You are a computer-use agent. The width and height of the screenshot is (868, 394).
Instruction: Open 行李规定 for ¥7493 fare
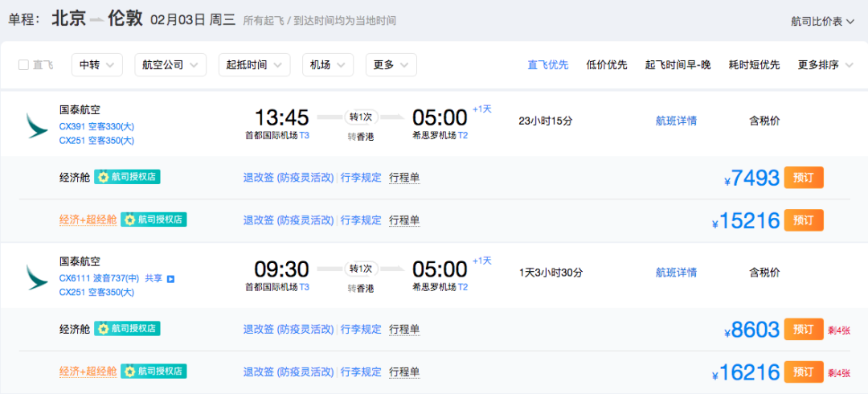(361, 178)
